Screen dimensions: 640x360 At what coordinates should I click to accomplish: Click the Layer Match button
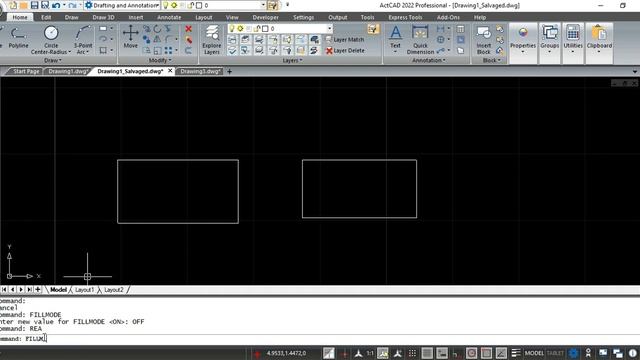pos(345,40)
